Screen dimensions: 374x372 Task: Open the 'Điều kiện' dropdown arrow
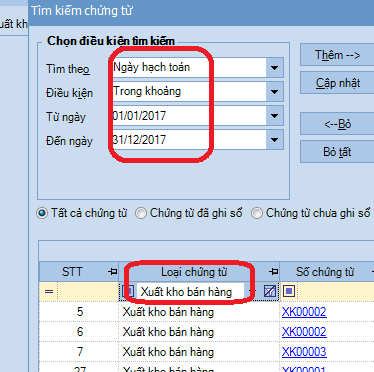click(274, 92)
